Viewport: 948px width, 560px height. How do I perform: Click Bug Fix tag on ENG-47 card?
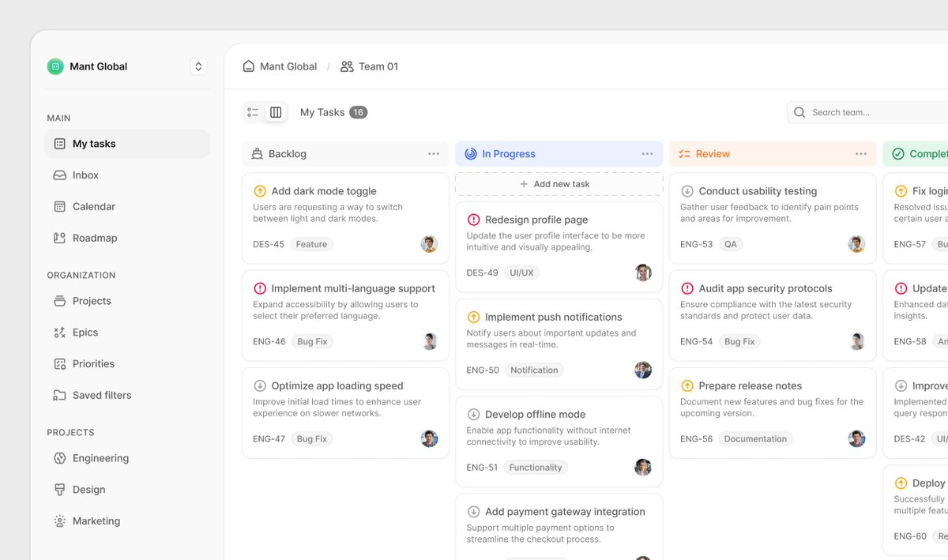[312, 439]
